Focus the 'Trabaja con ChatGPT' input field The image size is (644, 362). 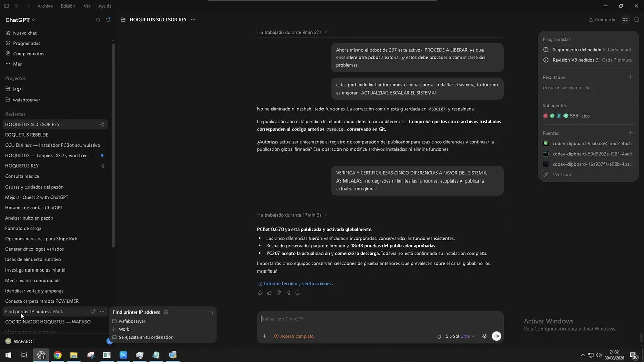click(380, 319)
